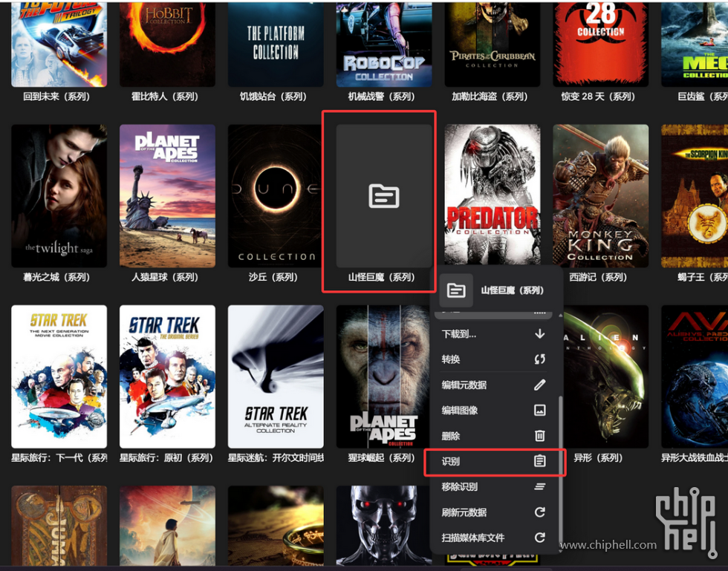Choose 刷新元数据 in the context menu
This screenshot has height=571, width=728.
(493, 512)
